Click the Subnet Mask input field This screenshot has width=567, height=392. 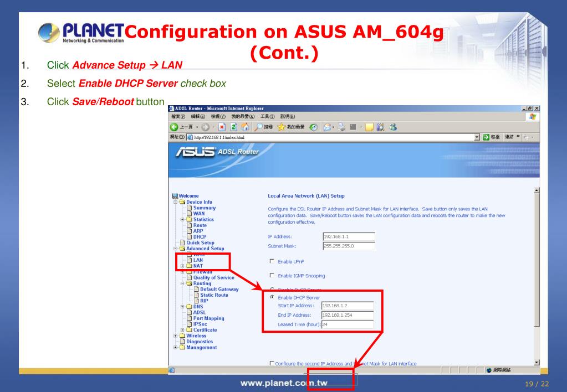pos(349,246)
